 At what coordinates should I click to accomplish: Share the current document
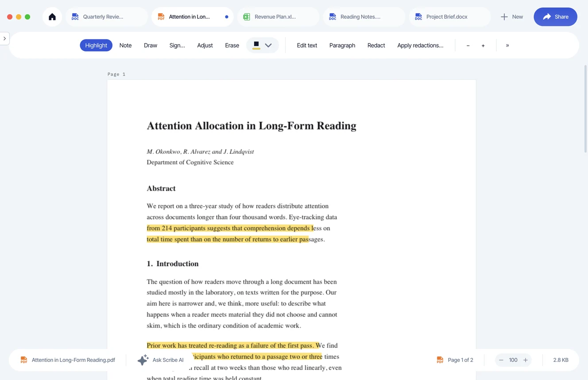(x=555, y=17)
